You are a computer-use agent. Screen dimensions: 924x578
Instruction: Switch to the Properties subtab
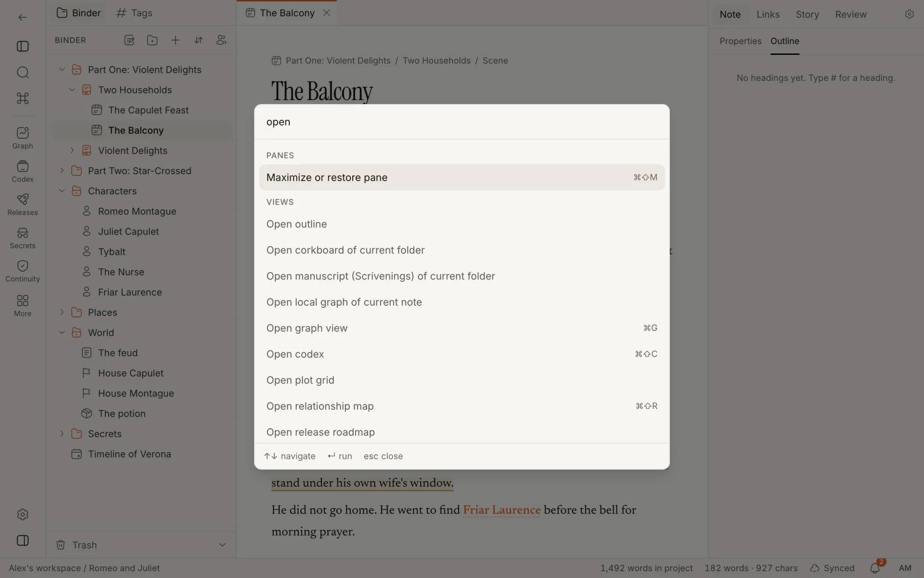point(740,41)
